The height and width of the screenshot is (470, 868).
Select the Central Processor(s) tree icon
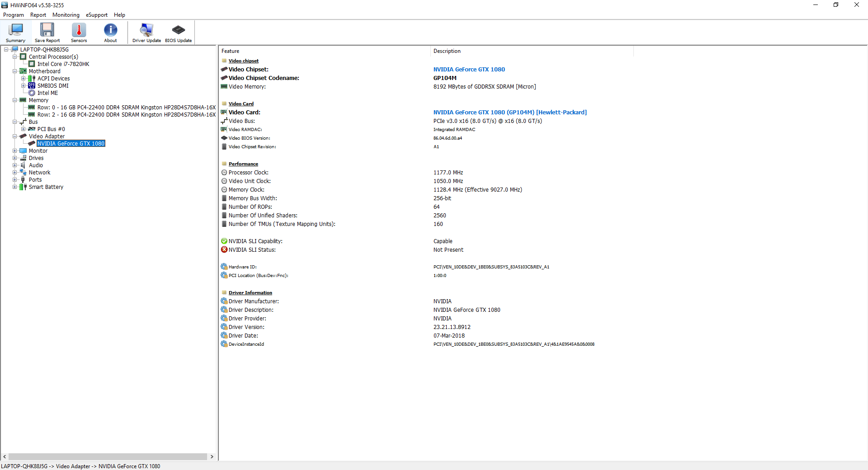[x=23, y=57]
